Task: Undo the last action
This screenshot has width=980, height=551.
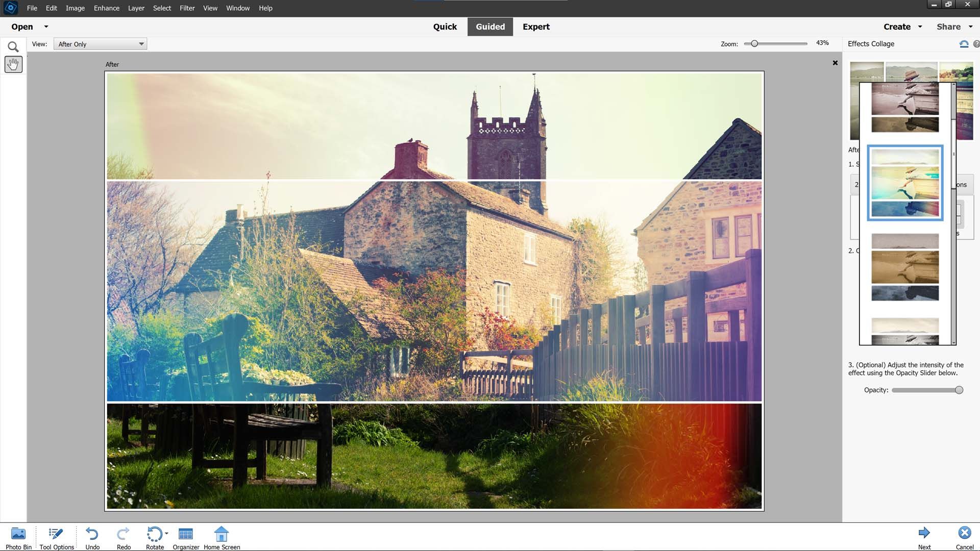Action: point(92,538)
